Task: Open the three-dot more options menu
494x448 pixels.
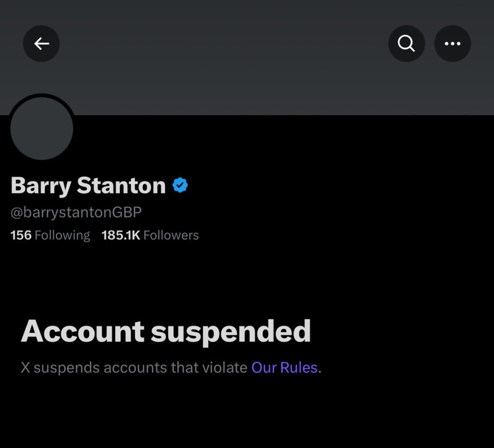Action: click(x=453, y=43)
